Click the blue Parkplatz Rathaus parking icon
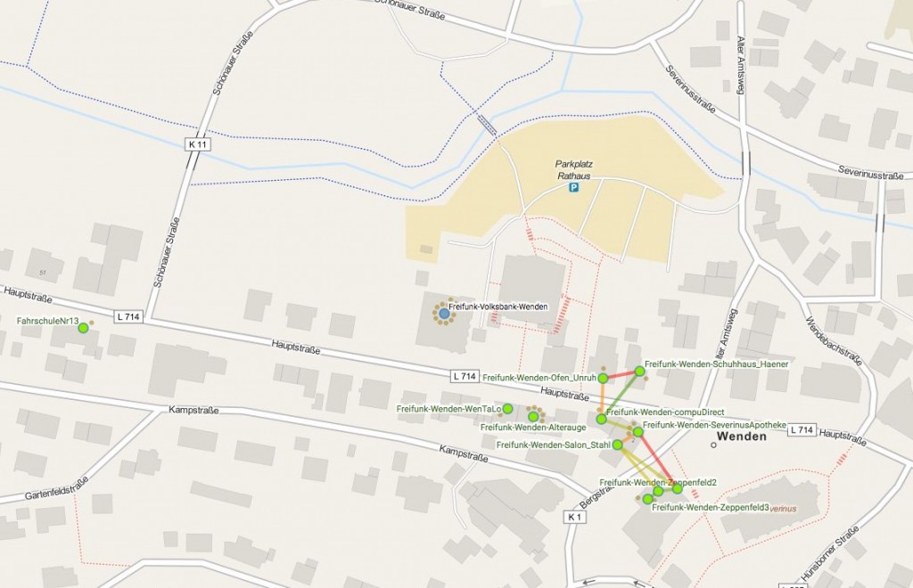Viewport: 913px width, 588px height. pos(574,187)
